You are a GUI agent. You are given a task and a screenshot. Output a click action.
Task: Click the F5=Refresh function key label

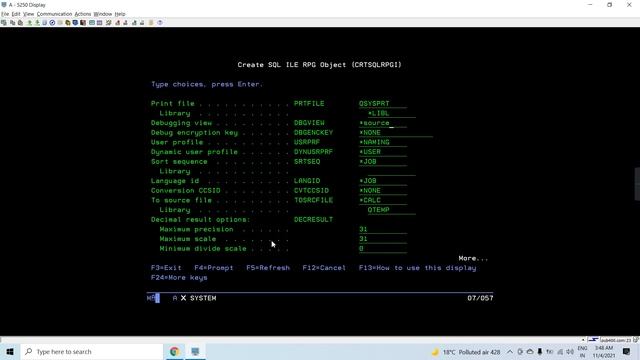tap(268, 268)
